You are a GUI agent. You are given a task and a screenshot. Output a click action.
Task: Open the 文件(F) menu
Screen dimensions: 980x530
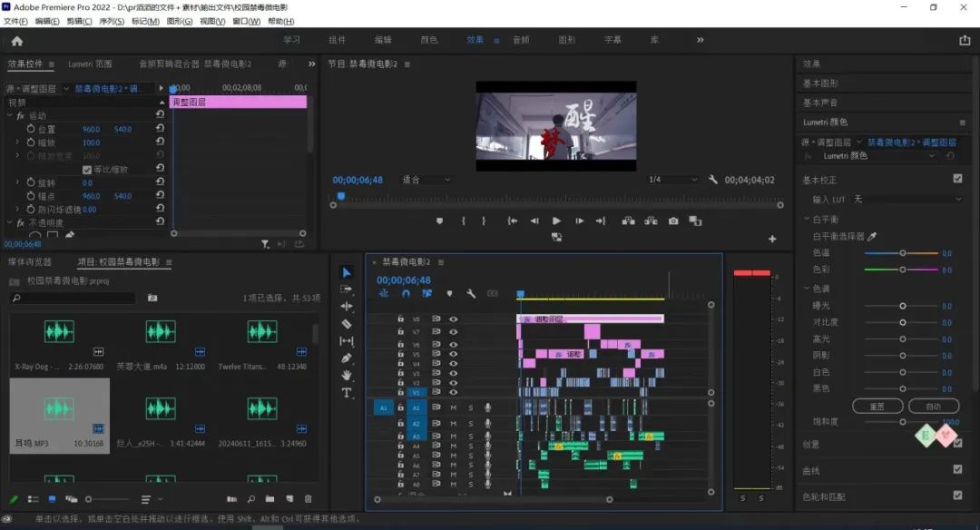(x=15, y=21)
